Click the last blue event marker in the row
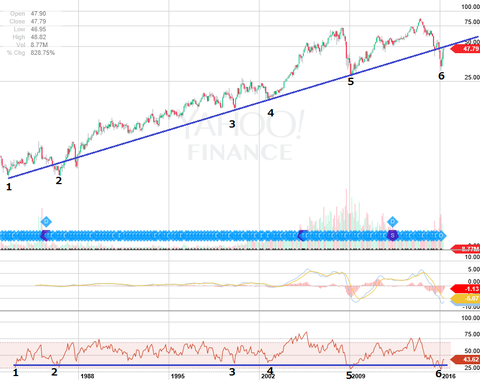This screenshot has height=380, width=480. point(441,236)
